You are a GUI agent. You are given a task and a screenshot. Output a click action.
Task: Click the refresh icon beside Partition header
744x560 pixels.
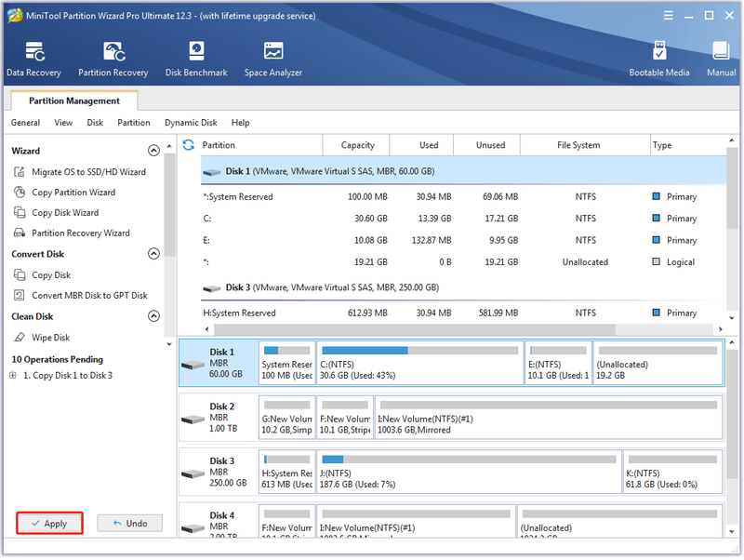189,145
